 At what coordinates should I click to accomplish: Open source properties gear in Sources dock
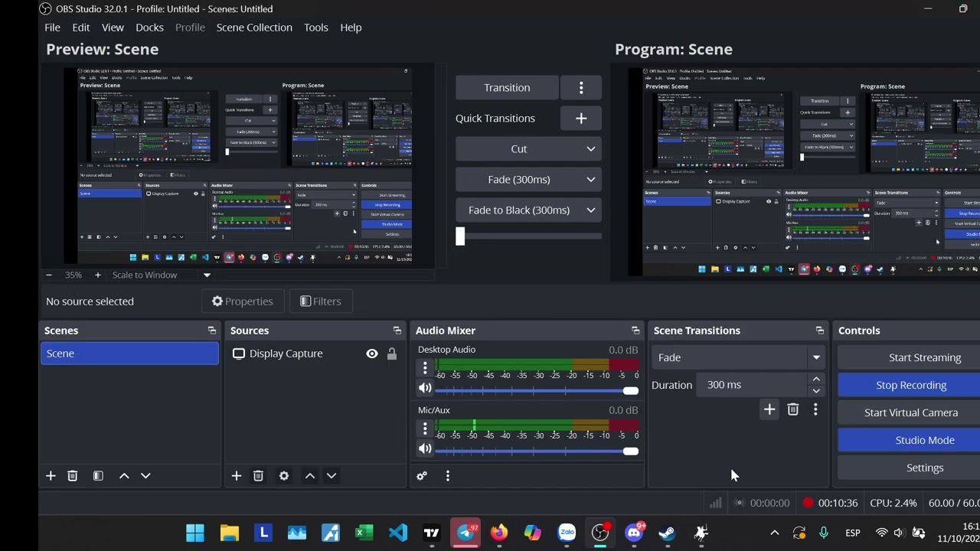284,476
